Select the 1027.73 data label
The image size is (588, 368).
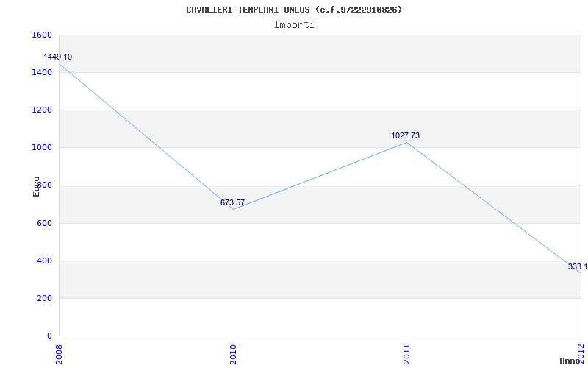coord(406,135)
